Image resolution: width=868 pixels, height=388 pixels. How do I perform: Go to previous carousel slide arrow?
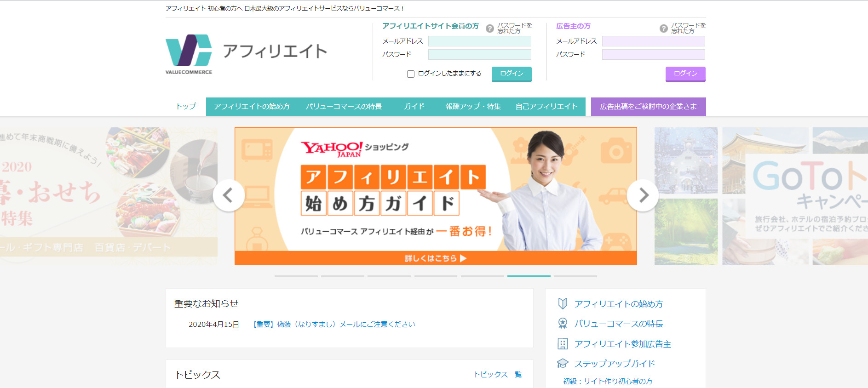tap(229, 195)
